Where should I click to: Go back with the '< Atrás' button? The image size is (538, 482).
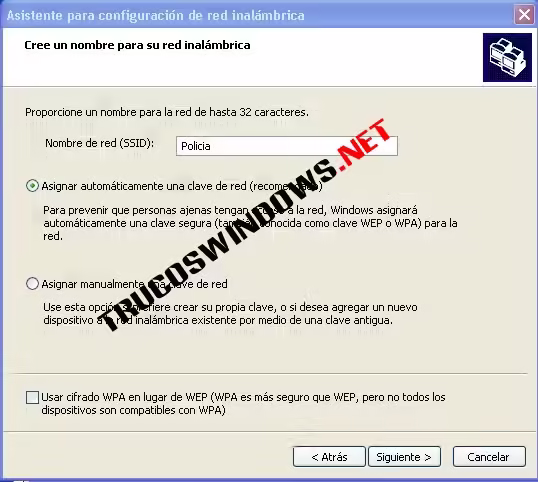329,457
